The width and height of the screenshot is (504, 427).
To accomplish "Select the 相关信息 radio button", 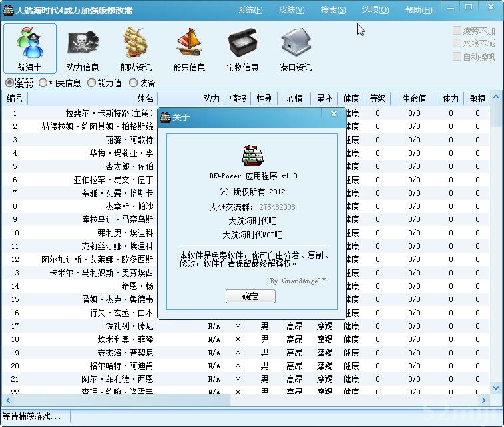I will click(43, 83).
